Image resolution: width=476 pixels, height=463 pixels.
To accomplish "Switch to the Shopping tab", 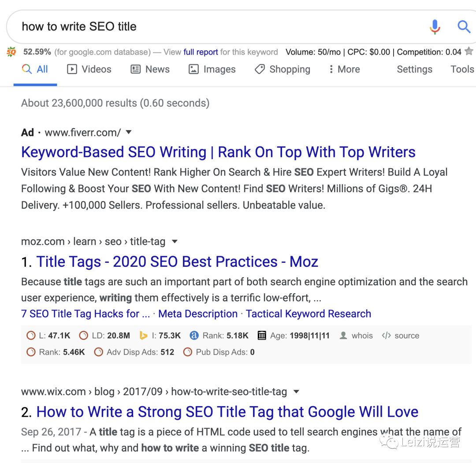I will click(283, 69).
